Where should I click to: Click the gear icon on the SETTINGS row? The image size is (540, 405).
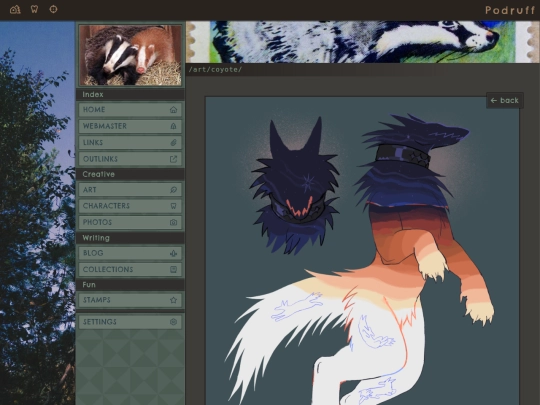click(173, 322)
